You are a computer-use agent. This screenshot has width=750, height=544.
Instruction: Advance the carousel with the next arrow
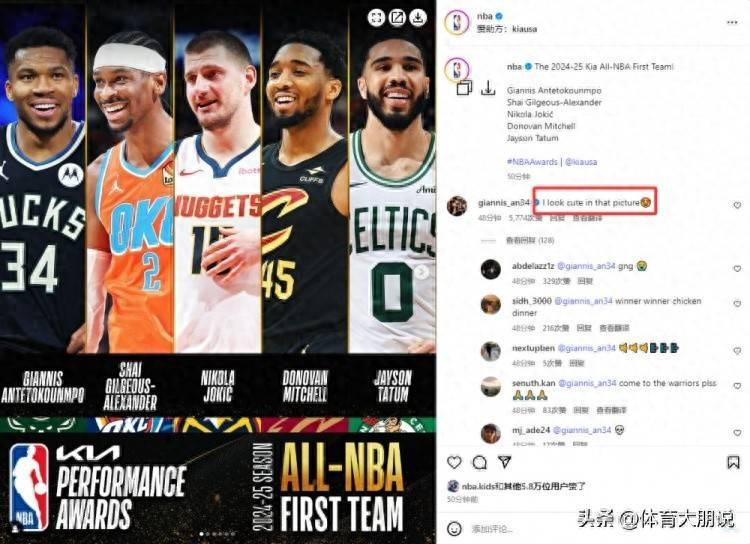point(421,272)
